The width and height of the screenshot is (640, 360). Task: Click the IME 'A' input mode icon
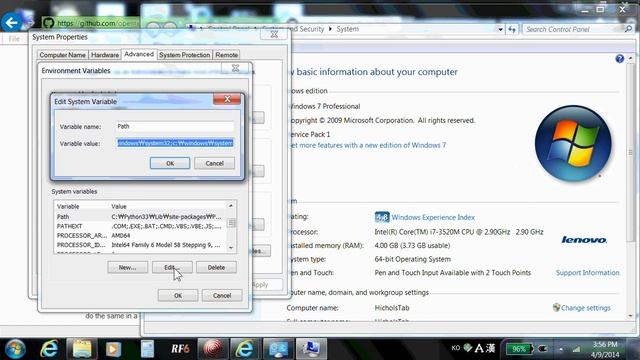tap(479, 349)
